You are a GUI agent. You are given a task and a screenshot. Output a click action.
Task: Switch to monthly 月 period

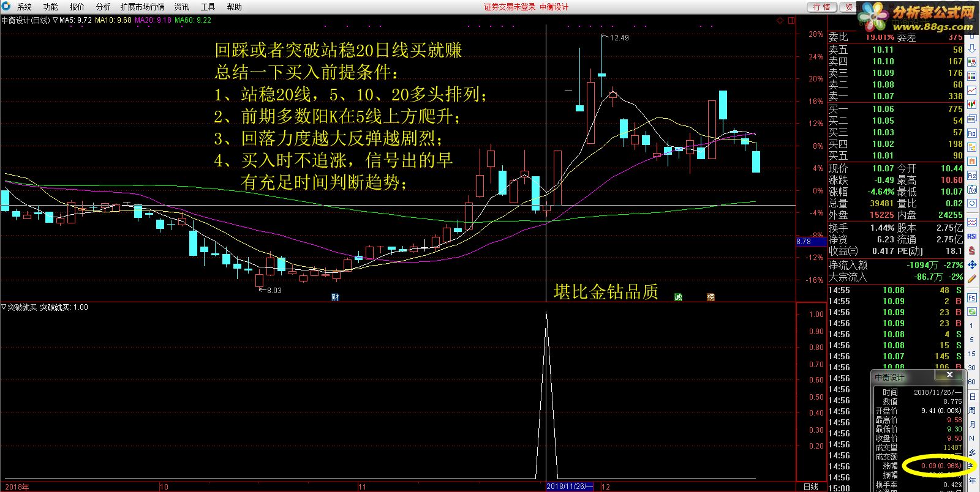click(x=972, y=425)
